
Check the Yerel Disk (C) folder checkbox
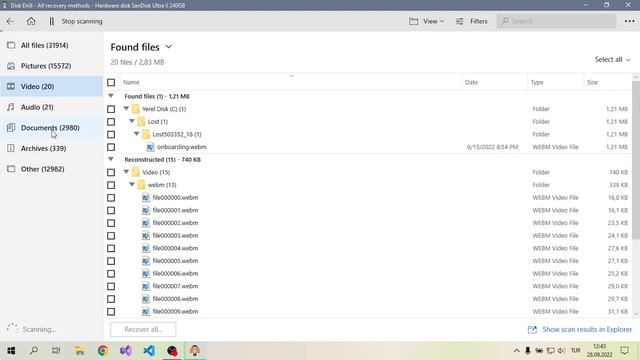111,109
